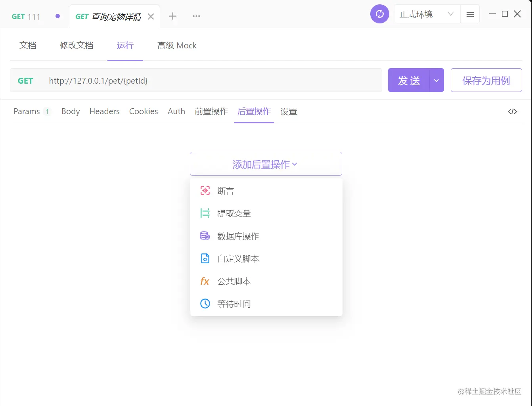
Task: Click the fx public script icon
Action: point(205,281)
